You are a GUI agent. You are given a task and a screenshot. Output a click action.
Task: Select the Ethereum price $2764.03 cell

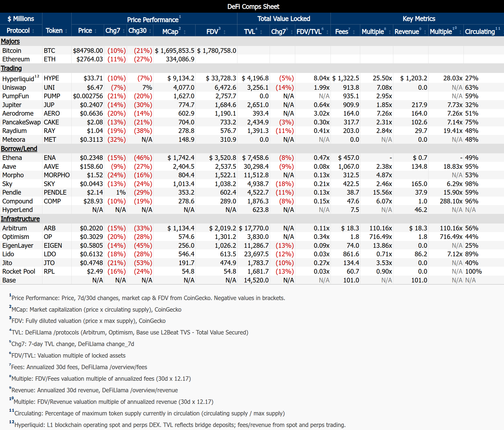(x=90, y=59)
